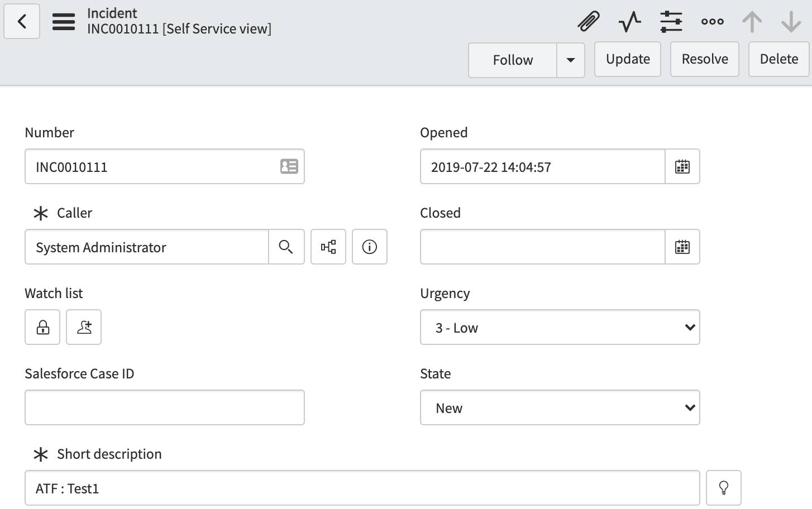Open the Opened date calendar picker
Screen dimensions: 812x509
(x=682, y=166)
